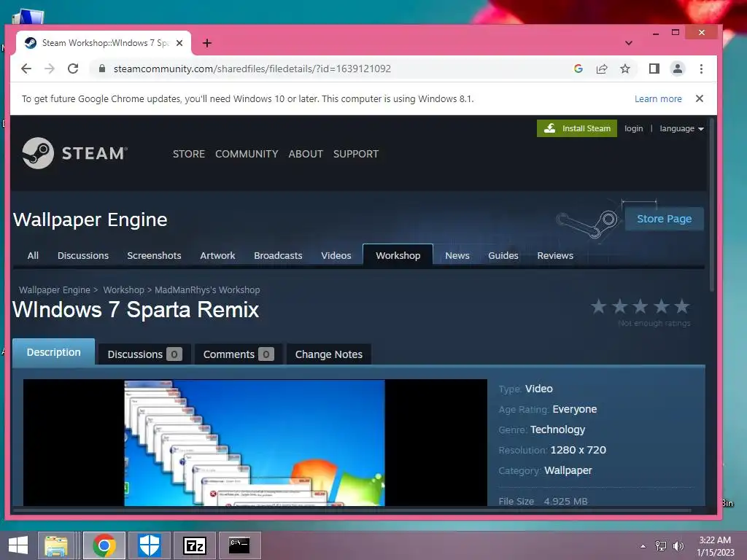Click the Windows 7 wallpaper preview thumbnail
This screenshot has height=560, width=747.
255,443
